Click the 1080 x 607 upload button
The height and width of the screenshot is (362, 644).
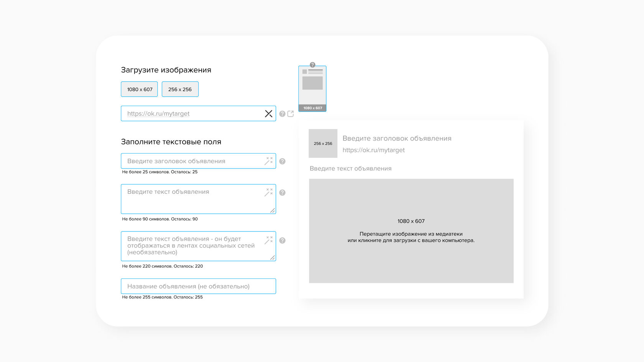click(x=140, y=89)
